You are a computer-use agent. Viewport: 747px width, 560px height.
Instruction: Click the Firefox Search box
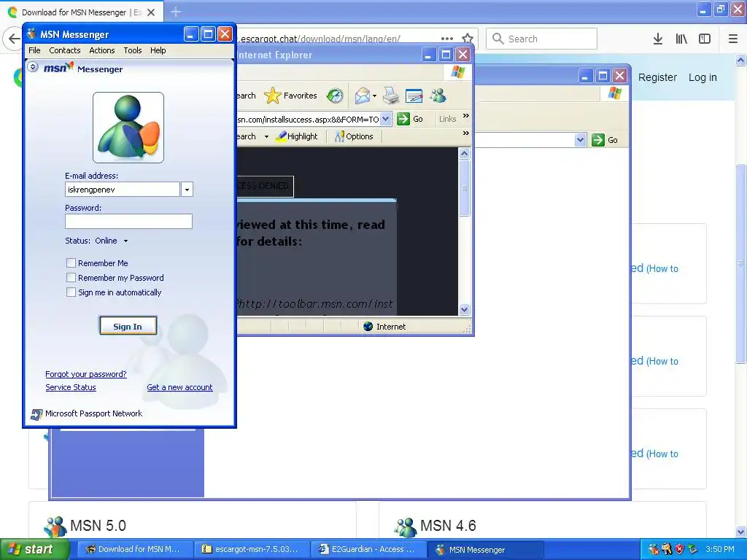[x=541, y=39]
